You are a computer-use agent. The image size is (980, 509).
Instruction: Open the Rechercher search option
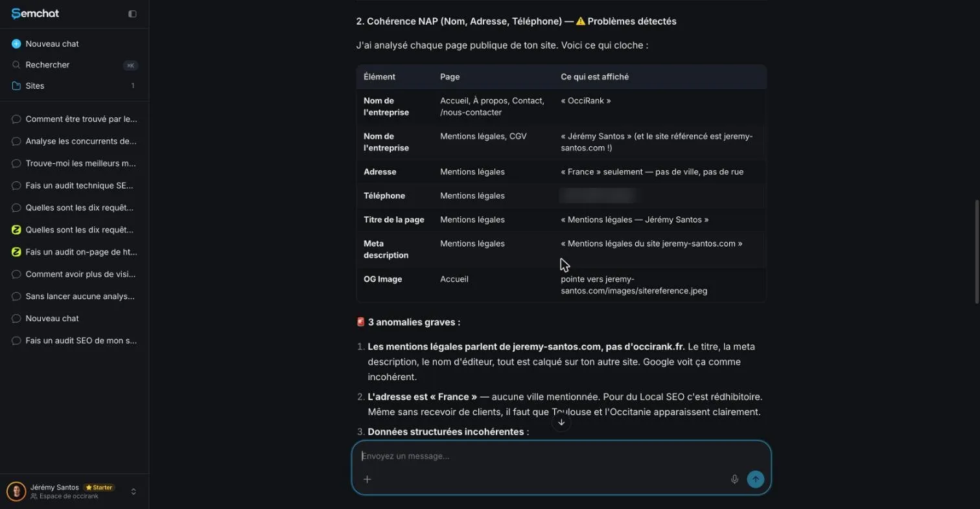[x=74, y=65]
